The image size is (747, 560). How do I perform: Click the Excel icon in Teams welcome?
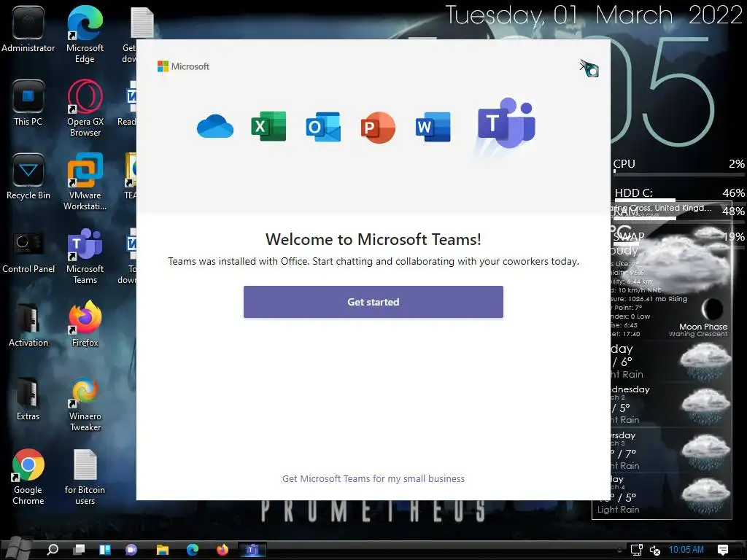(x=268, y=126)
